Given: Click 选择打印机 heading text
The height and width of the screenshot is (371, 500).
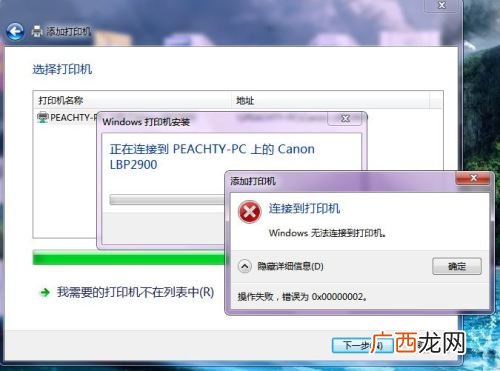Looking at the screenshot, I should click(x=62, y=69).
